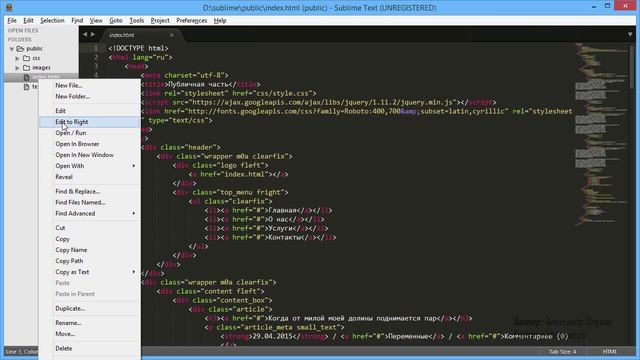This screenshot has width=640, height=360.
Task: Collapse the public folder tree arrow
Action: pos(12,49)
